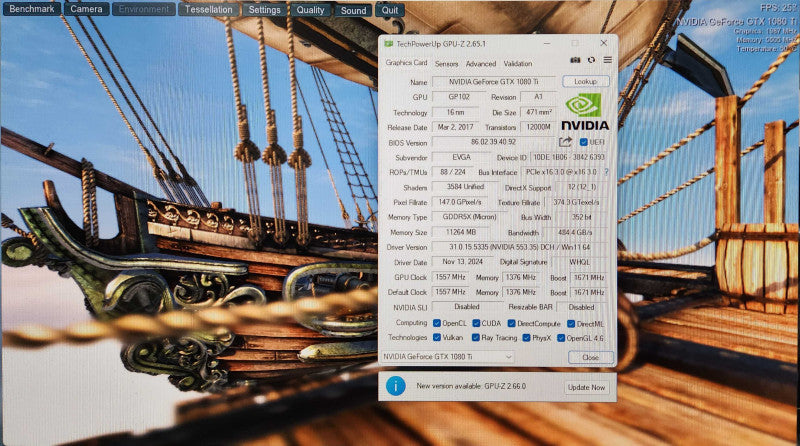Toggle the PhysX checkbox
Viewport: 800px width, 446px height.
pos(526,337)
